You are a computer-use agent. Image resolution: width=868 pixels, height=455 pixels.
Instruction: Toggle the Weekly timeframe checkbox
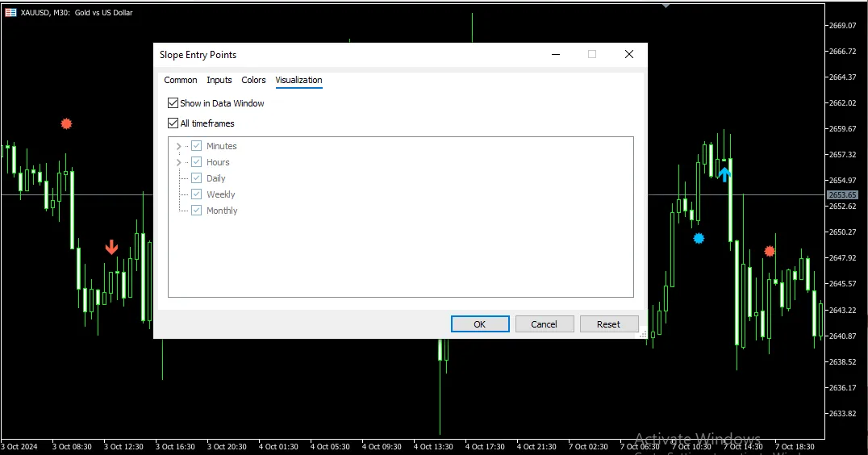click(196, 194)
